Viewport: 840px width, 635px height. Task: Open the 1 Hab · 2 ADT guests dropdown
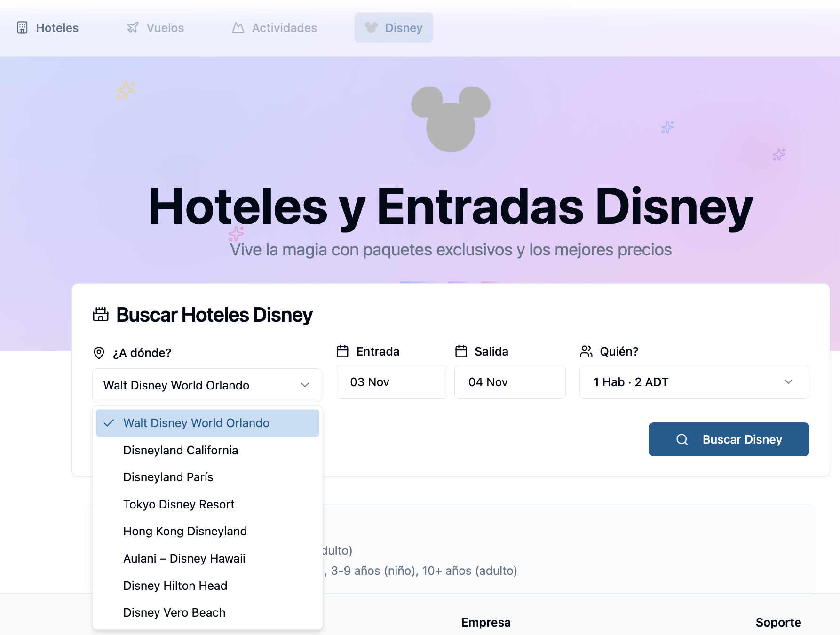tap(694, 382)
